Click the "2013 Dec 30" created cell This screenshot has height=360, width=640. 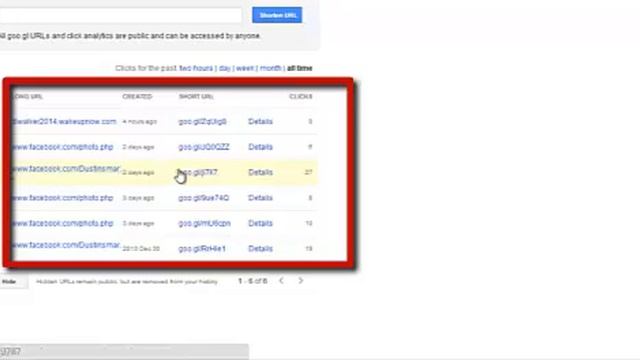point(141,249)
